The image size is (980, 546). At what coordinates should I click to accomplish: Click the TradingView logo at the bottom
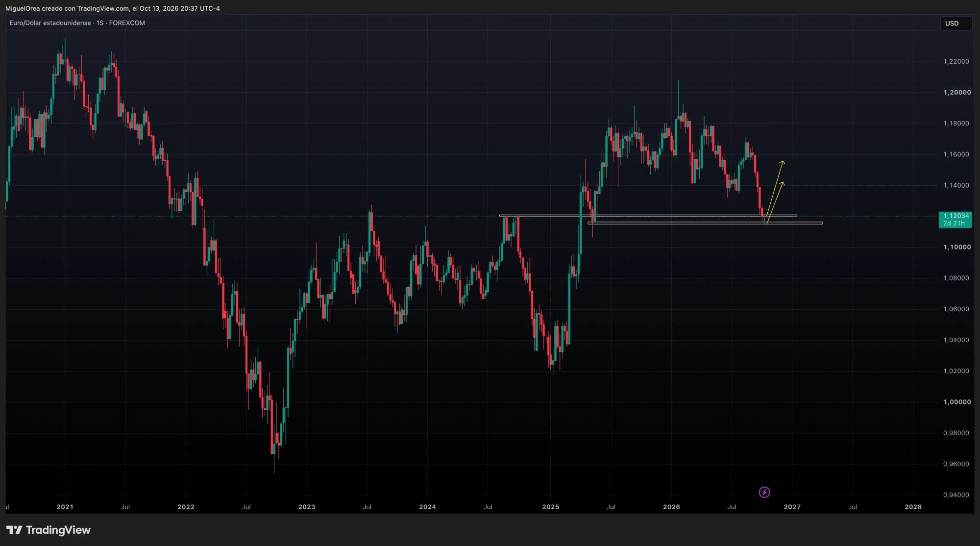pos(49,530)
